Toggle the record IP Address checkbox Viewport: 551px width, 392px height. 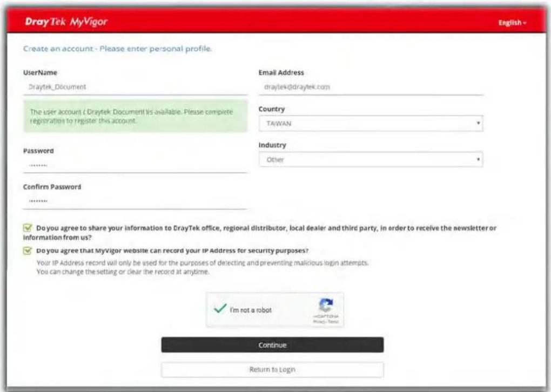pyautogui.click(x=28, y=251)
